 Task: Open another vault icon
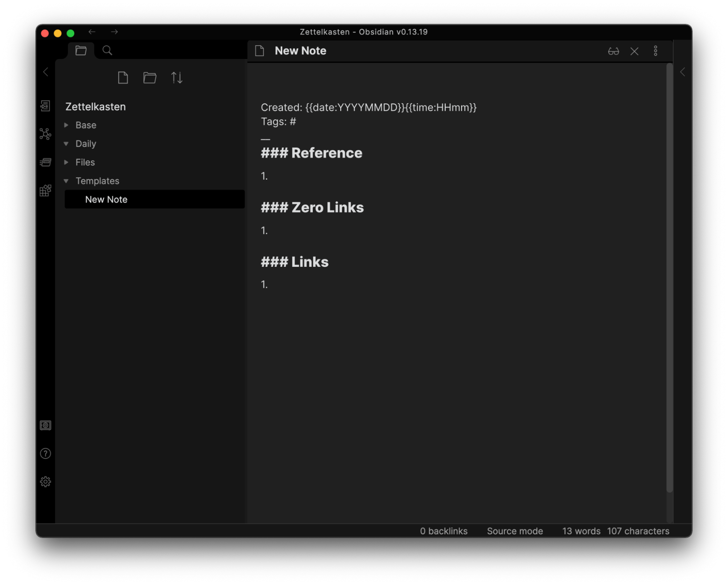pyautogui.click(x=45, y=425)
